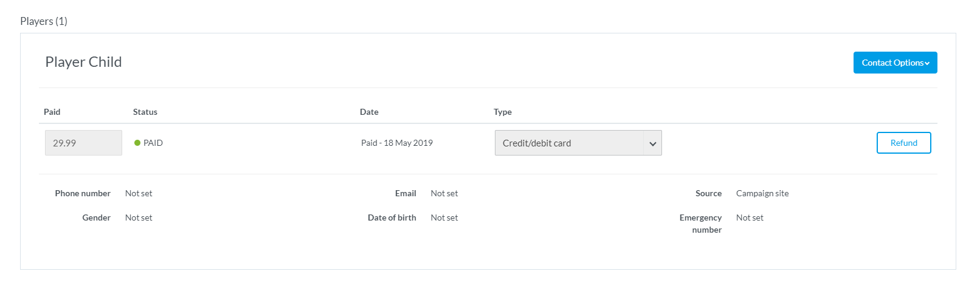This screenshot has width=980, height=305.
Task: Click the Type column header
Action: pos(503,112)
